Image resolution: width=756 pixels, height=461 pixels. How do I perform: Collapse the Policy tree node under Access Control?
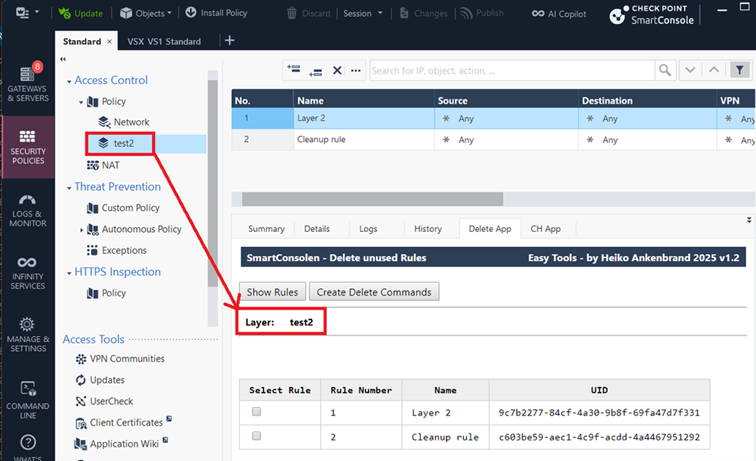click(x=81, y=102)
